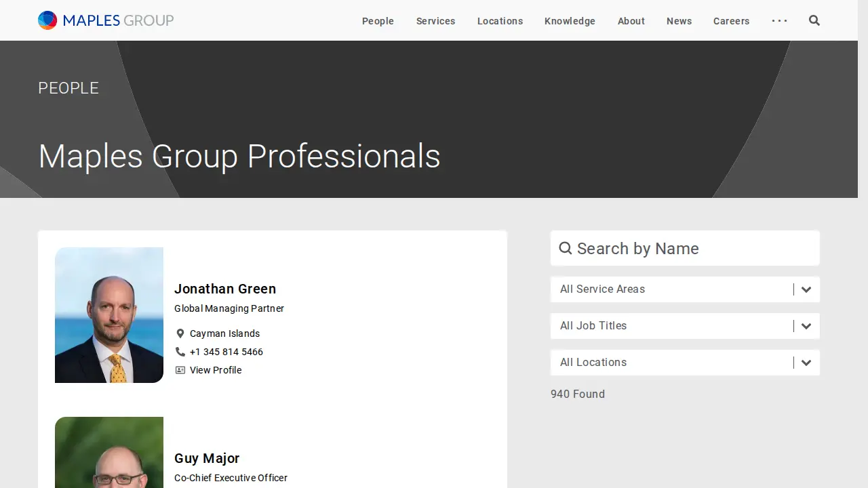Click the Maples Group logo
Image resolution: width=868 pixels, height=488 pixels.
[x=106, y=20]
